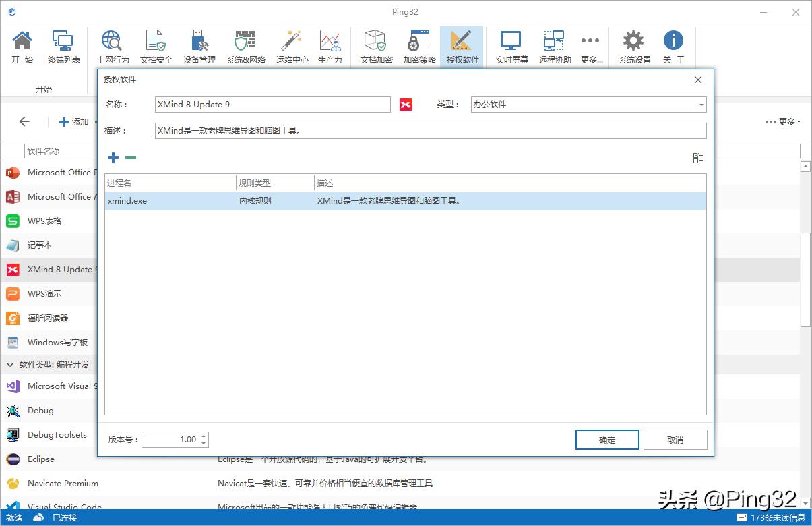Click 确定 to confirm the dialog
The height and width of the screenshot is (526, 812).
tap(607, 440)
